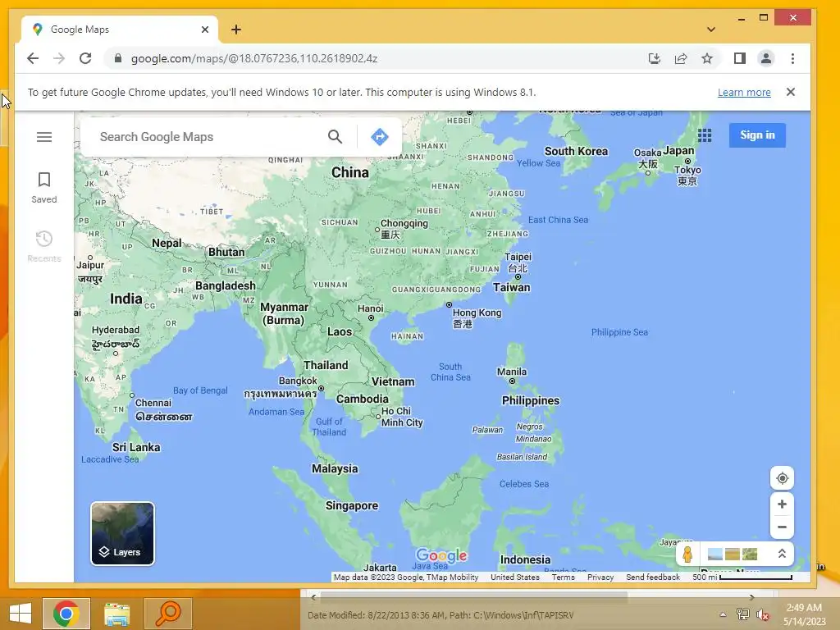Open the Terms link

(x=563, y=577)
